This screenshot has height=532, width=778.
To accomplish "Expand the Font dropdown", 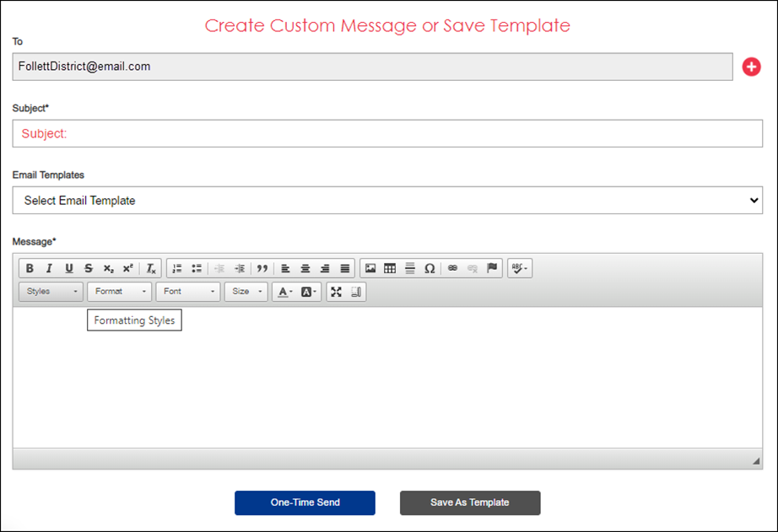I will coord(187,292).
